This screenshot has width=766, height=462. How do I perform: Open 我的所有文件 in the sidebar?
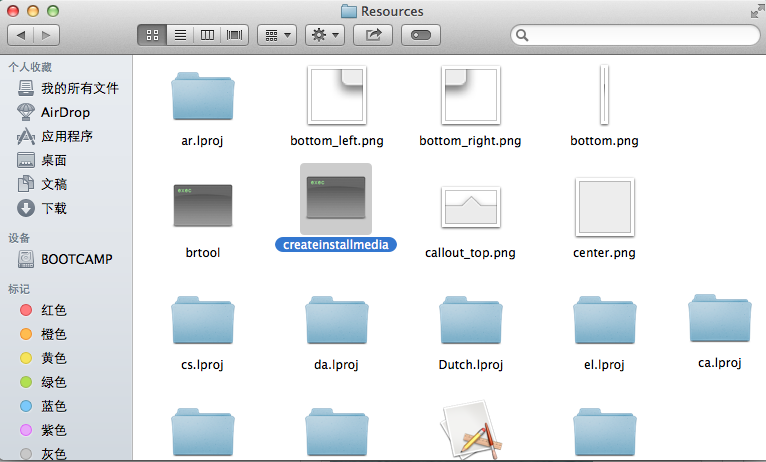pyautogui.click(x=67, y=88)
